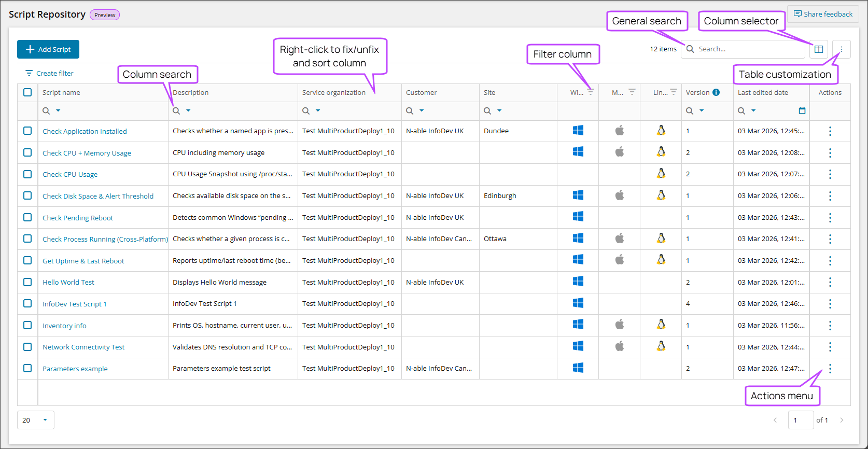The width and height of the screenshot is (868, 449).
Task: Open actions menu for Parameters example
Action: (x=830, y=369)
